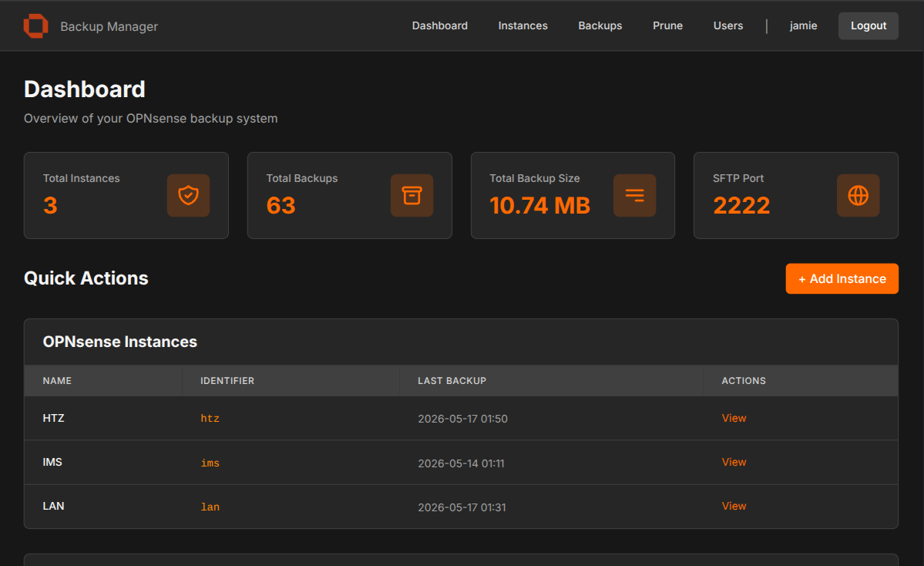Click the lines icon in Total Backup Size card
Viewport: 924px width, 566px height.
coord(635,195)
